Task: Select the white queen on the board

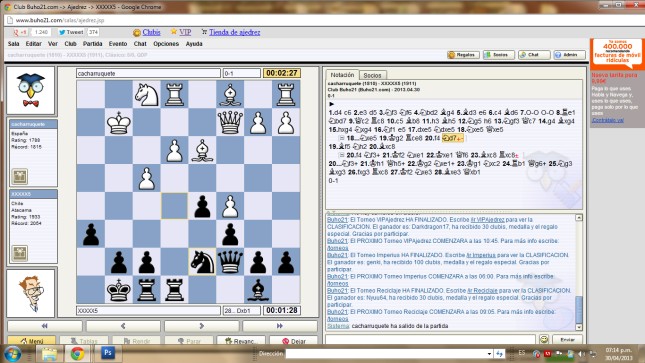Action: 230,123
